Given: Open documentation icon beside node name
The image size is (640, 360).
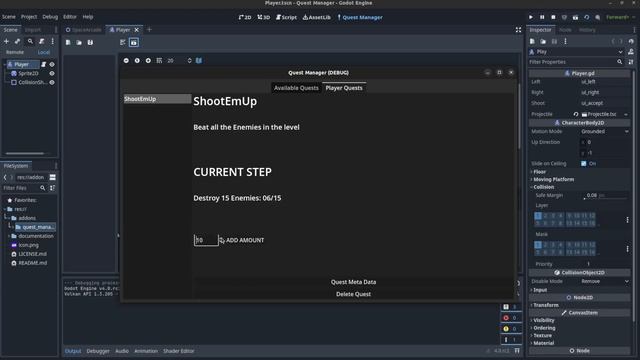Looking at the screenshot, I should [x=631, y=52].
